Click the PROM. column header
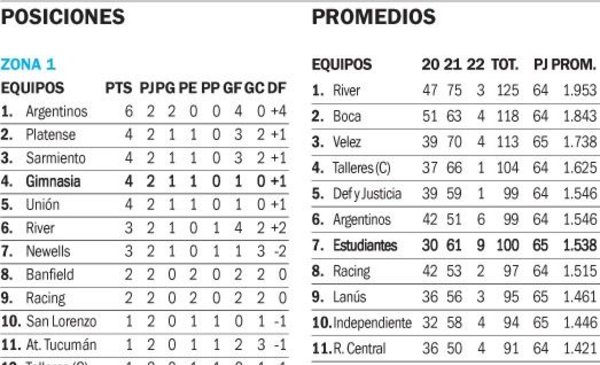The height and width of the screenshot is (365, 600). [574, 64]
